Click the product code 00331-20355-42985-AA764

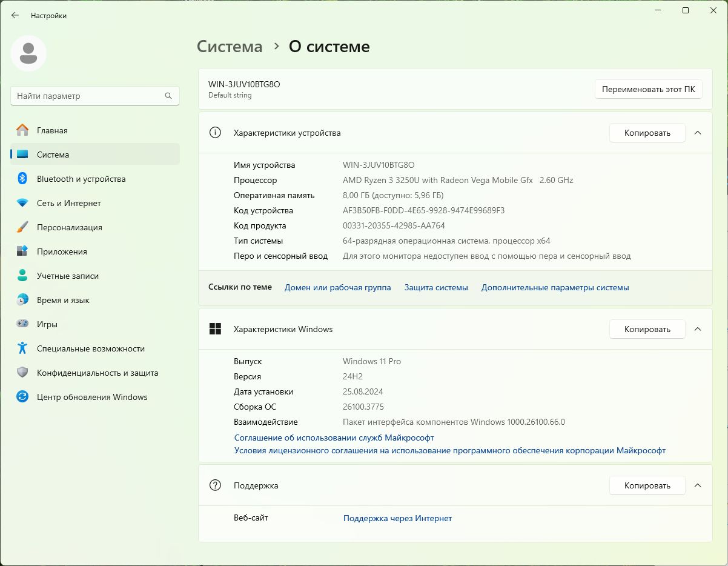[x=394, y=225]
